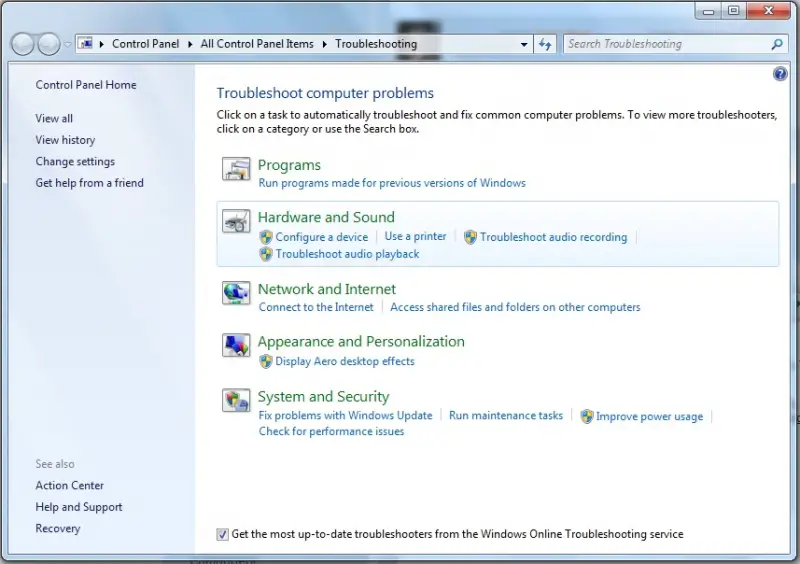
Task: Open the Programs category heading
Action: pyautogui.click(x=289, y=165)
